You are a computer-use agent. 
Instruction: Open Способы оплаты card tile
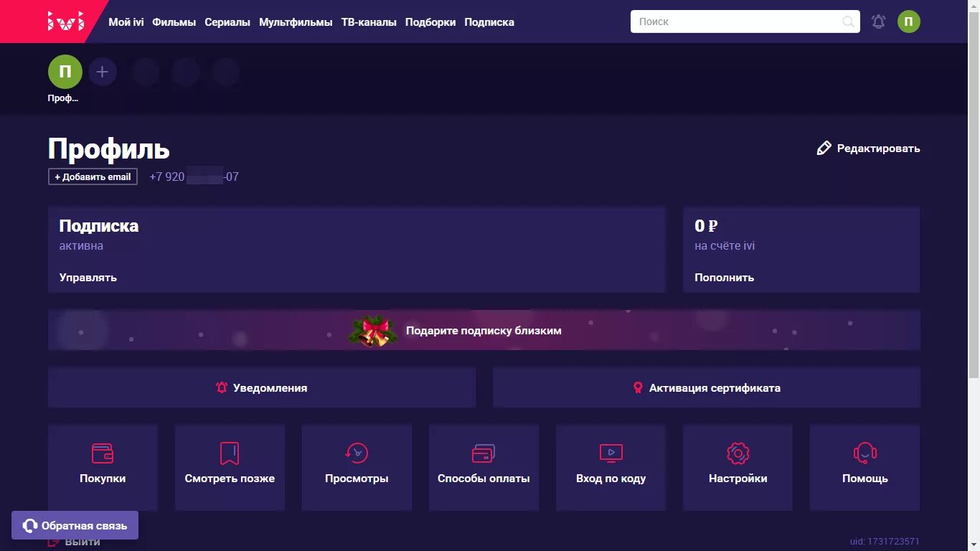coord(484,467)
